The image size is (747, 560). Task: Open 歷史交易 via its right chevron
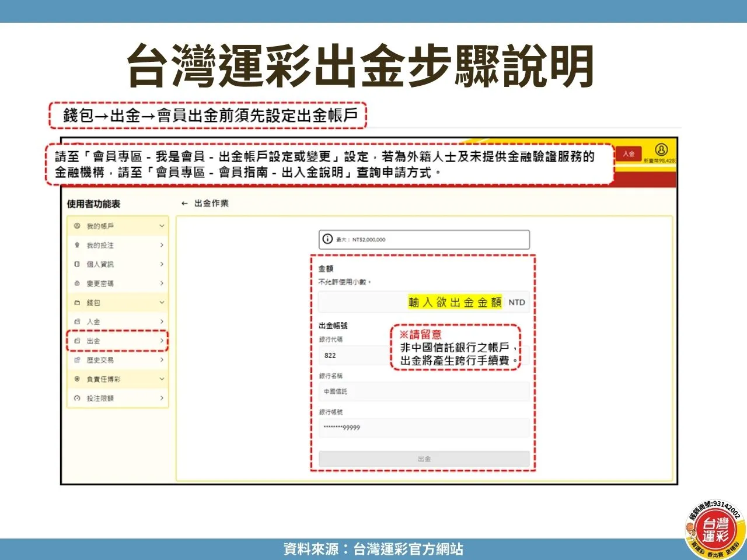point(162,360)
